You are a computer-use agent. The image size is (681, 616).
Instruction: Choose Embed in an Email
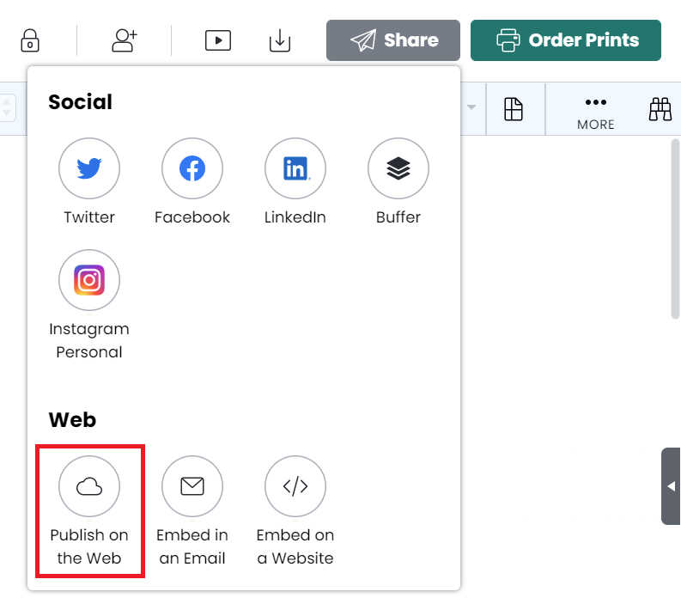coord(192,487)
